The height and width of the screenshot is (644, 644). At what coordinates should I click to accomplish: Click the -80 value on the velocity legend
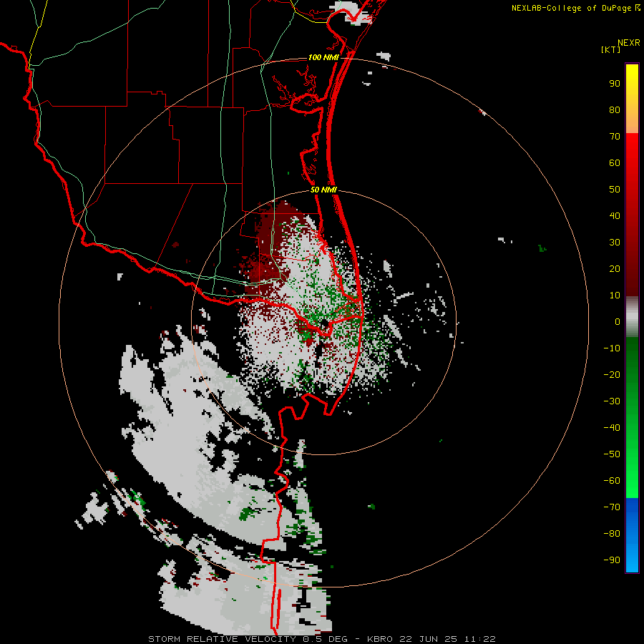[x=612, y=534]
